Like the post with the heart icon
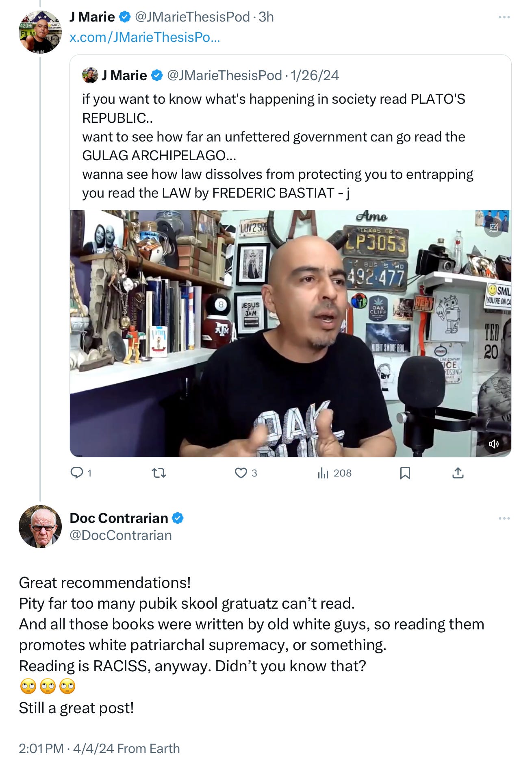532x766 pixels. click(241, 473)
